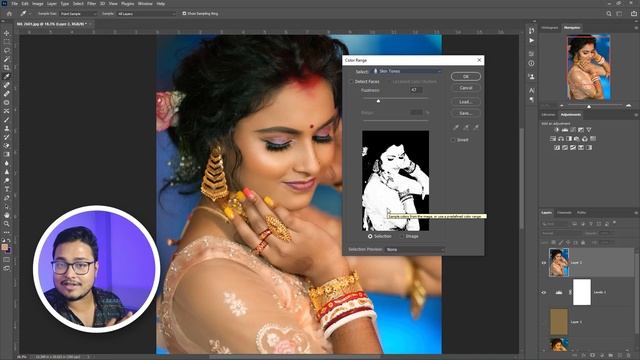Click the Actions play icon in side strip
The width and height of the screenshot is (640, 360).
531,41
